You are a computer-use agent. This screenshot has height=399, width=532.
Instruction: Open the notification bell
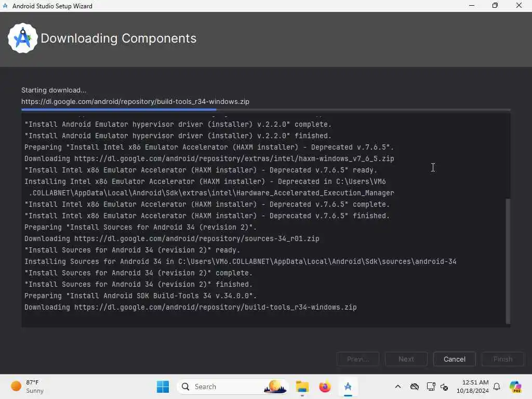click(x=497, y=387)
